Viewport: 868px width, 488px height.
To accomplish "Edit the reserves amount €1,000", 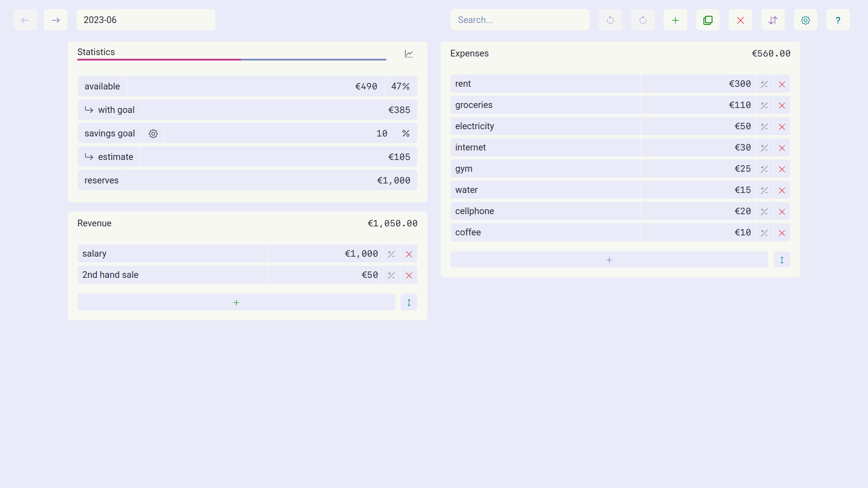I will coord(271,180).
